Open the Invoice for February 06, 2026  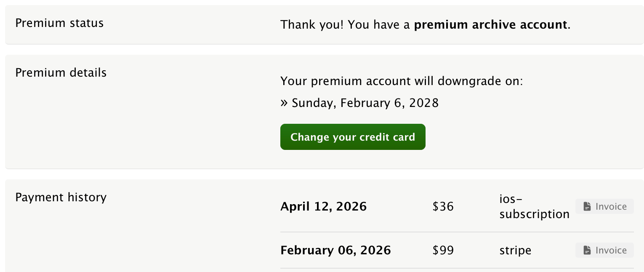click(604, 250)
